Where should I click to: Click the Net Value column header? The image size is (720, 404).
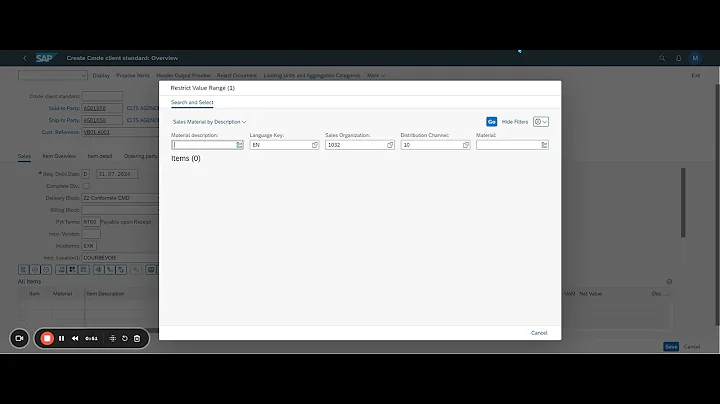(x=591, y=294)
